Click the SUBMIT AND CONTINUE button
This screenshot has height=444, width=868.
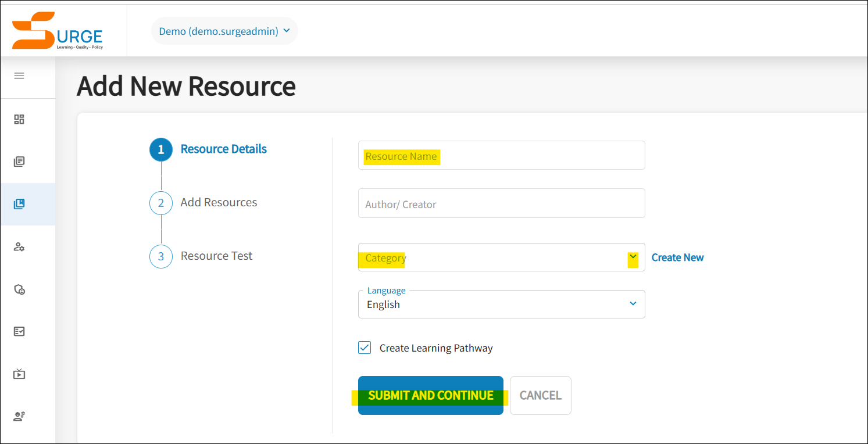coord(430,395)
